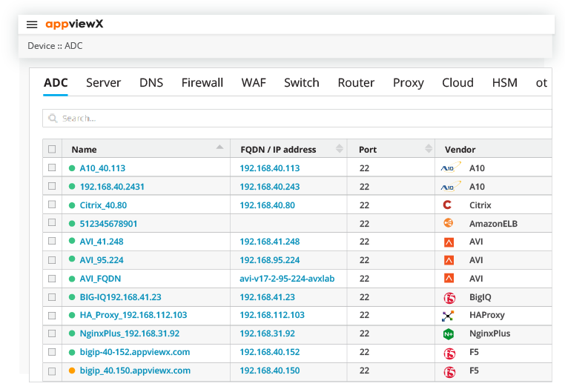This screenshot has width=565, height=392.
Task: Sort the table by Port column
Action: [429, 149]
